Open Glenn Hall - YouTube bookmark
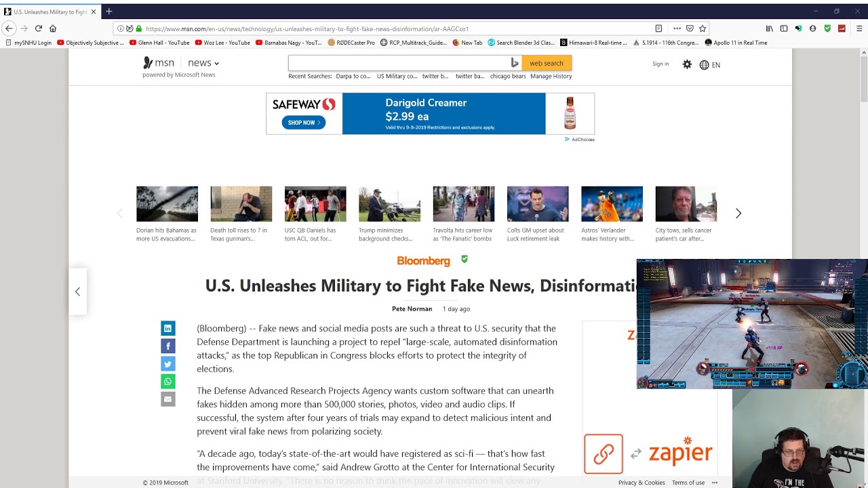This screenshot has height=488, width=868. (159, 43)
